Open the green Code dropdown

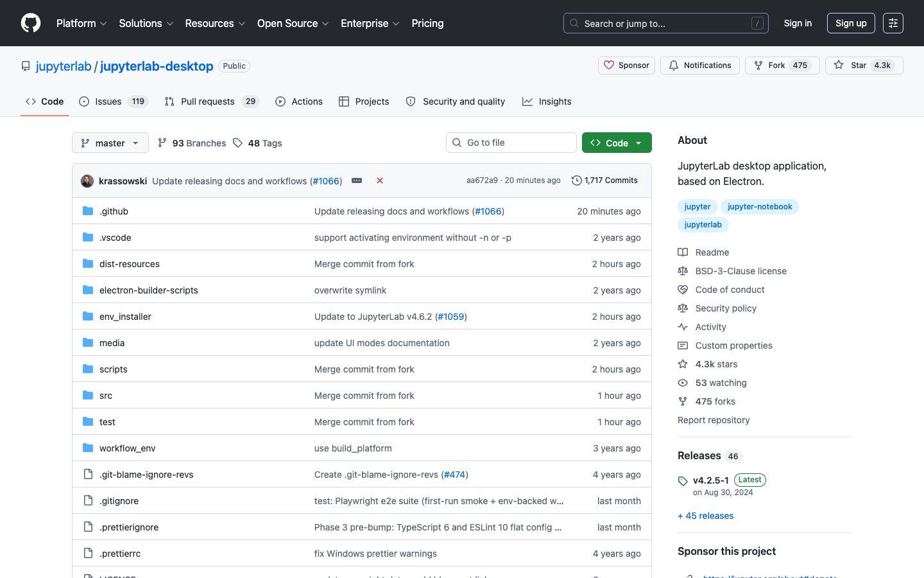[x=617, y=143]
